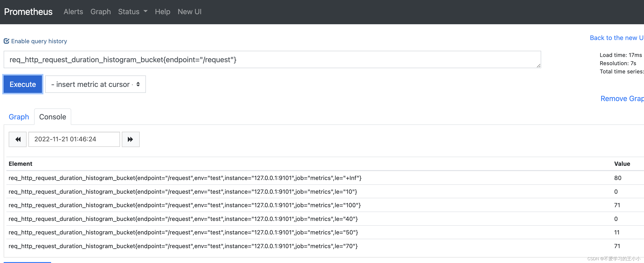
Task: Click value 11 in the le="50" row
Action: pos(617,232)
